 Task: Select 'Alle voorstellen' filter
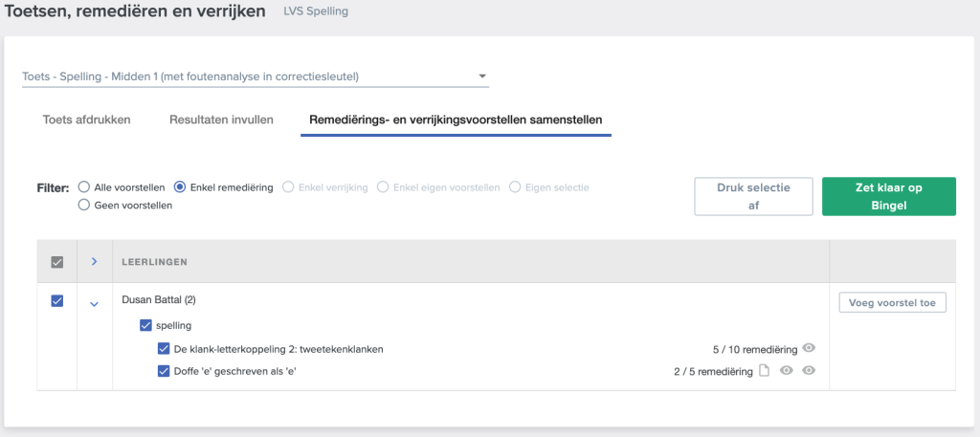84,187
